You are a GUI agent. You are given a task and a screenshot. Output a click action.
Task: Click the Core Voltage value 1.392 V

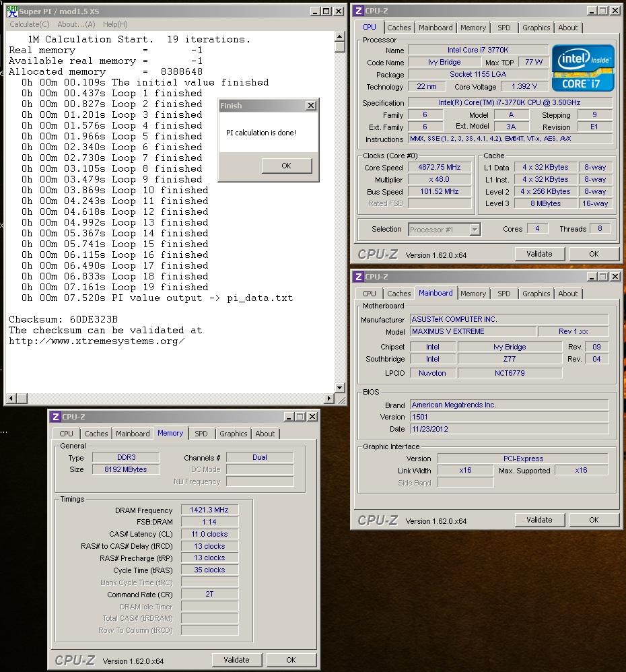pyautogui.click(x=524, y=86)
